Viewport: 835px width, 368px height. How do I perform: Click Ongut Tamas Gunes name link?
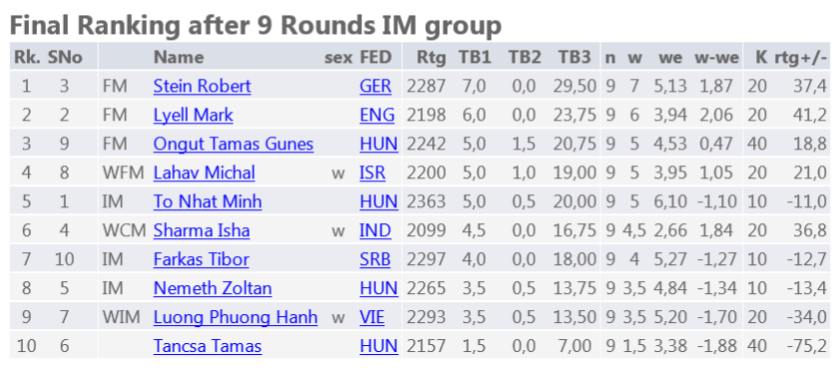pyautogui.click(x=233, y=144)
